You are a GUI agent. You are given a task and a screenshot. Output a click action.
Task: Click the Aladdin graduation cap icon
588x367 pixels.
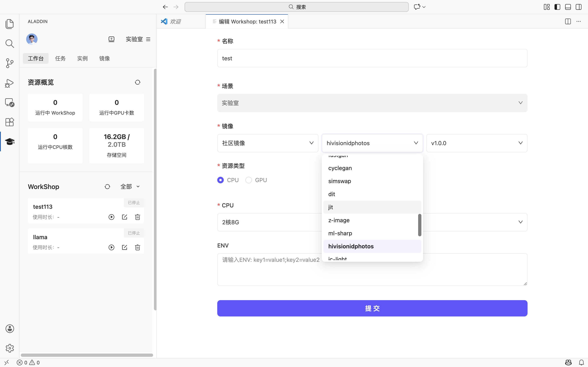click(x=9, y=141)
